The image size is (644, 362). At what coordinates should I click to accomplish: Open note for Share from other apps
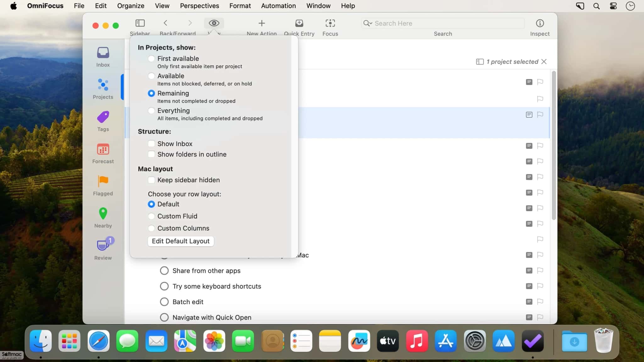[529, 271]
